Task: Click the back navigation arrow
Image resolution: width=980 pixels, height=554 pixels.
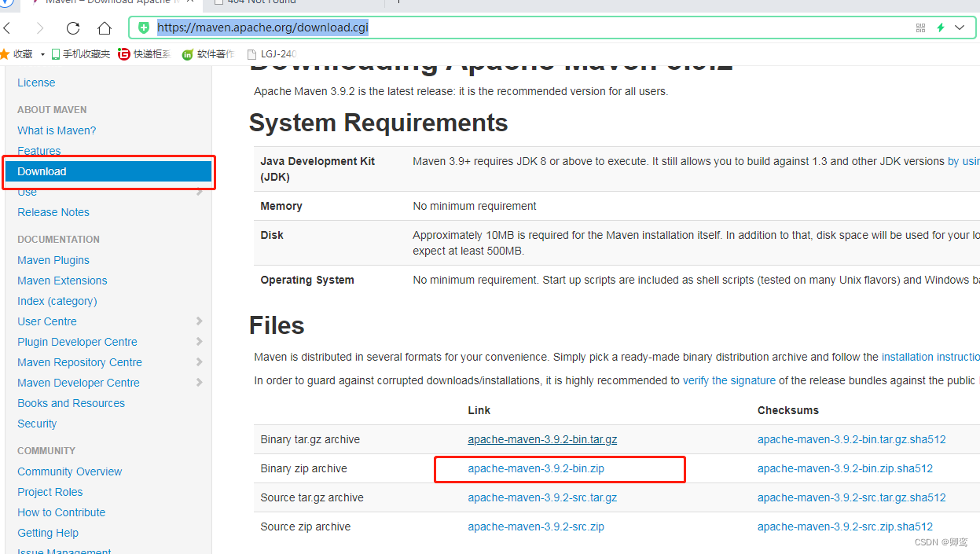Action: click(8, 28)
